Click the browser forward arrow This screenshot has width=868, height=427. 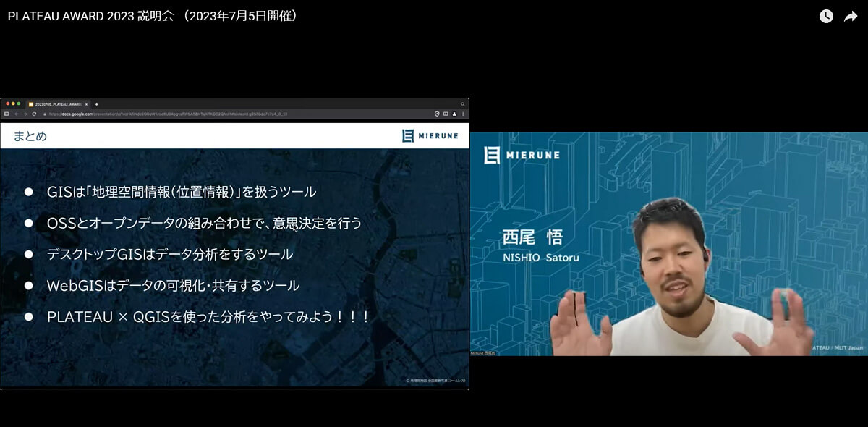25,114
